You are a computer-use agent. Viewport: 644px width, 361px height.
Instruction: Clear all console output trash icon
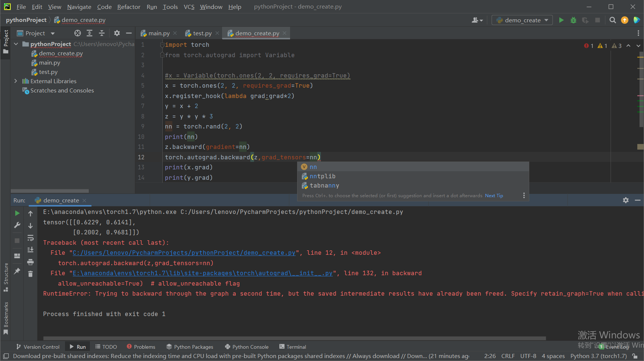tap(30, 274)
